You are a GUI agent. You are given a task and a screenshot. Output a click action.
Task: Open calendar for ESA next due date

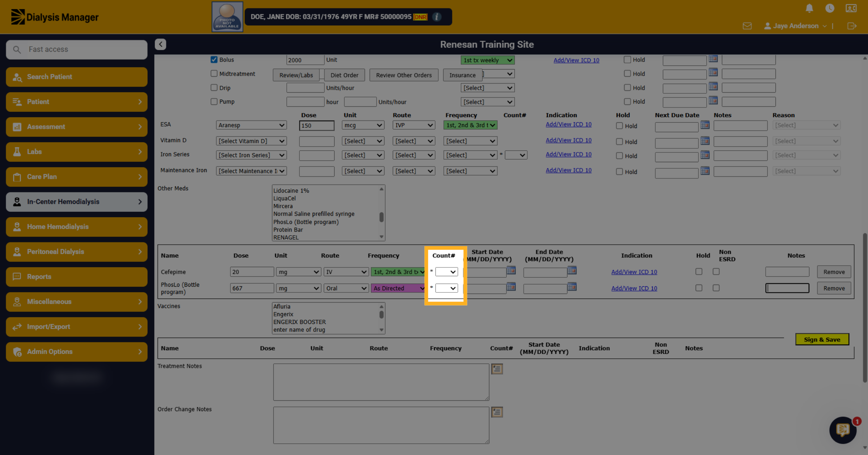(x=705, y=125)
